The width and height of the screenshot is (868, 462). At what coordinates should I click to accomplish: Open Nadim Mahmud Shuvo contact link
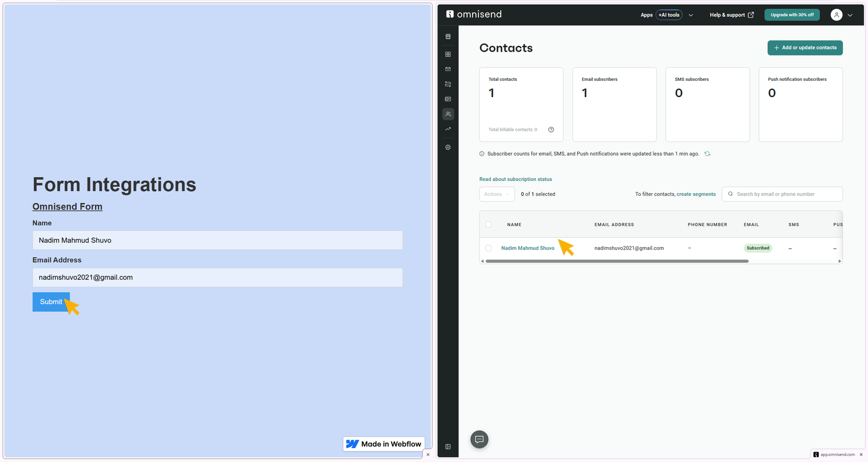click(x=528, y=248)
